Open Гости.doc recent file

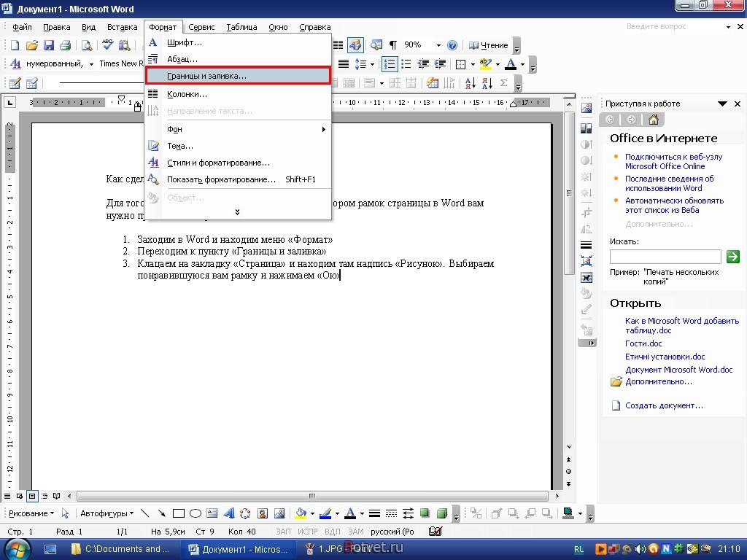(x=643, y=343)
